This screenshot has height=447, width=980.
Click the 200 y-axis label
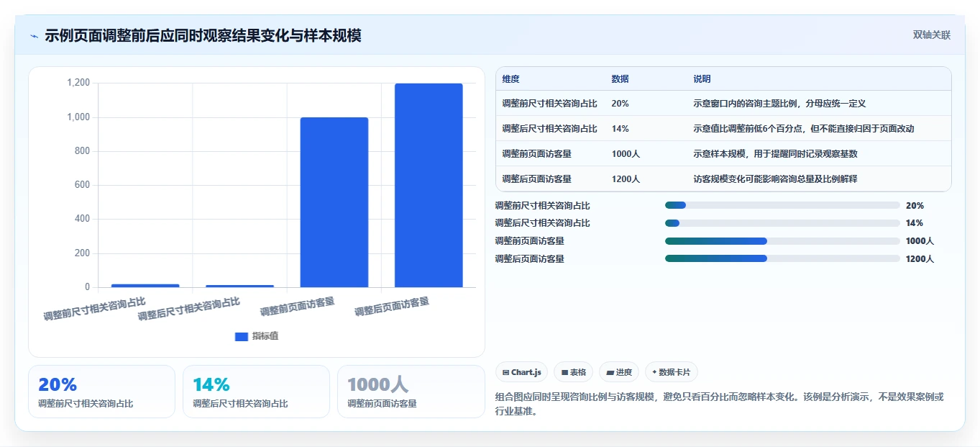click(x=83, y=253)
